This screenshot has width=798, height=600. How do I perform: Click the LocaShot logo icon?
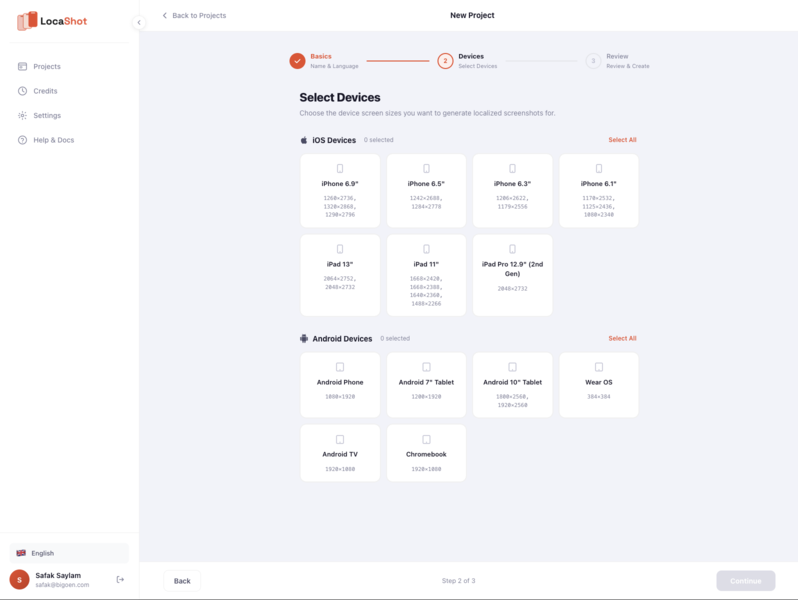pyautogui.click(x=27, y=20)
